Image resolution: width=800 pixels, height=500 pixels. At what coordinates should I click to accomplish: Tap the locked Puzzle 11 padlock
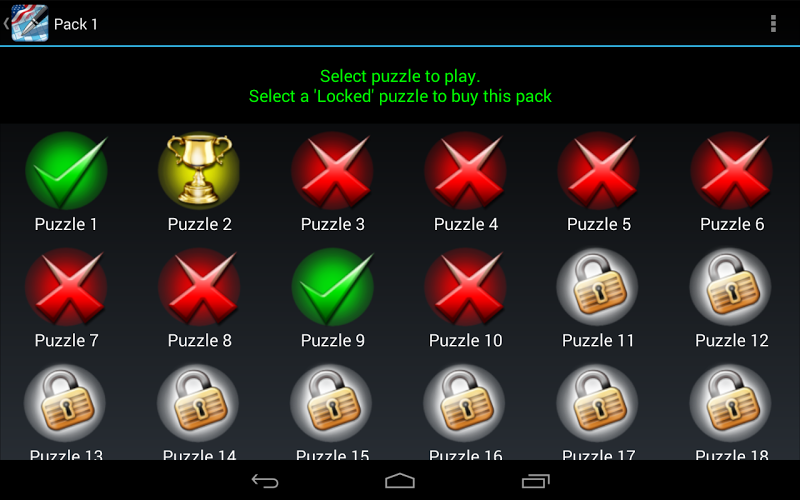[597, 287]
